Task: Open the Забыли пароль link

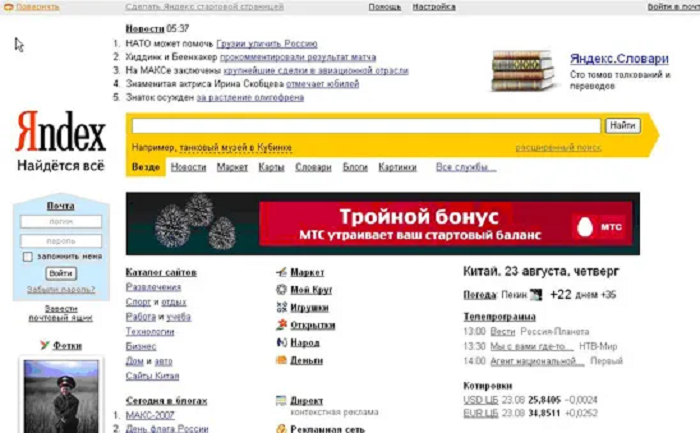Action: click(x=61, y=289)
